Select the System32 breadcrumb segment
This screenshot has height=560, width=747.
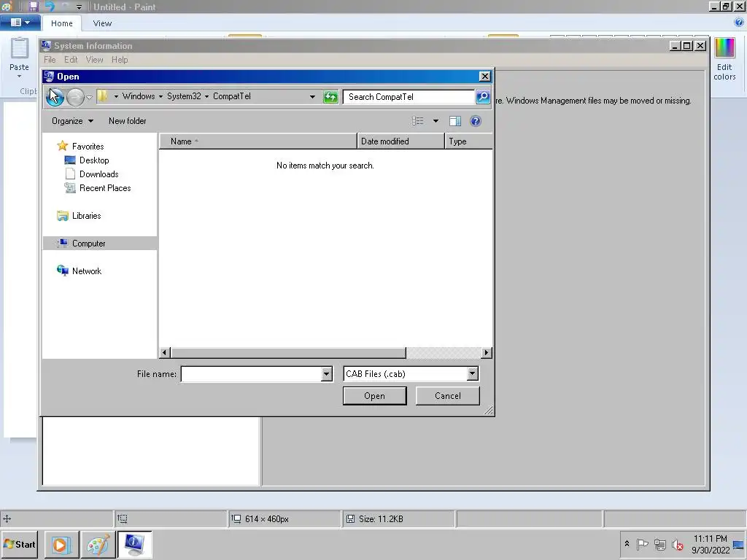coord(184,96)
